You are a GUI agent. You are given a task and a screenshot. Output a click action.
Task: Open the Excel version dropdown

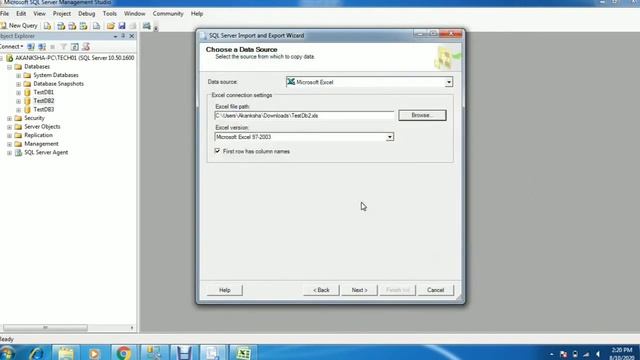(x=389, y=137)
